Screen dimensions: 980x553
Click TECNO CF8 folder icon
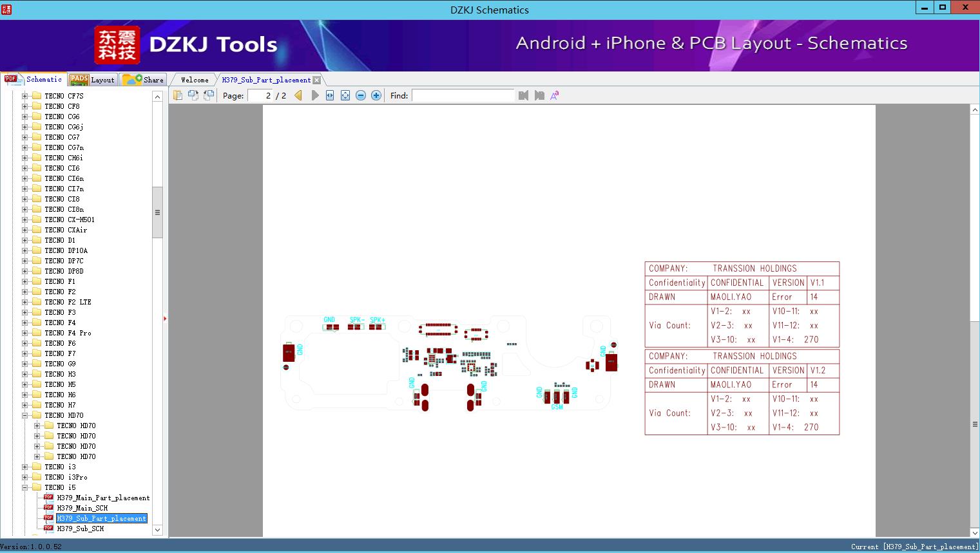(x=37, y=106)
